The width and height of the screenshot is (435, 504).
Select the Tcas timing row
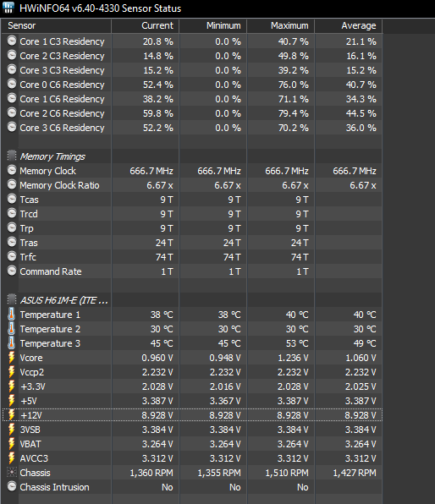coord(192,200)
